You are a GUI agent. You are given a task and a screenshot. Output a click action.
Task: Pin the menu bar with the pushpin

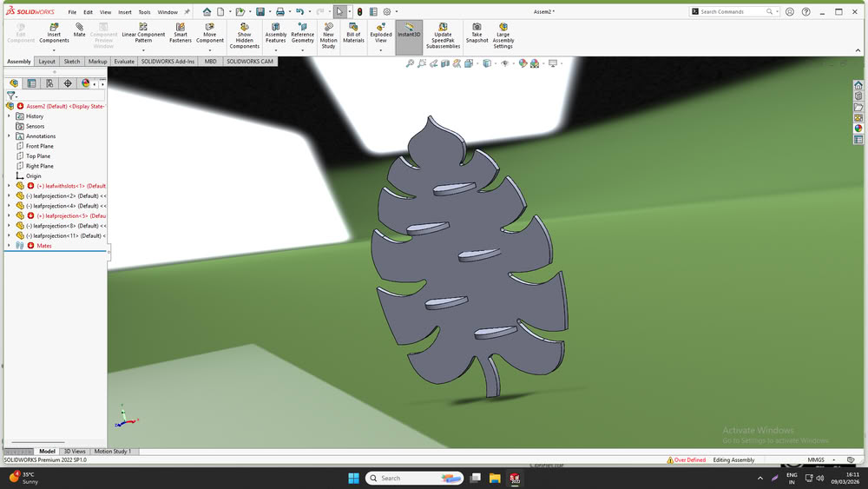pos(187,11)
